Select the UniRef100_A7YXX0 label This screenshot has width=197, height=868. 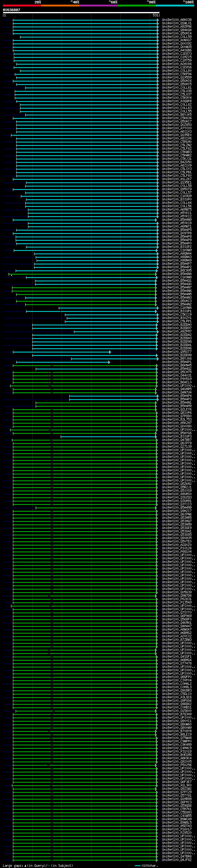tap(177, 128)
